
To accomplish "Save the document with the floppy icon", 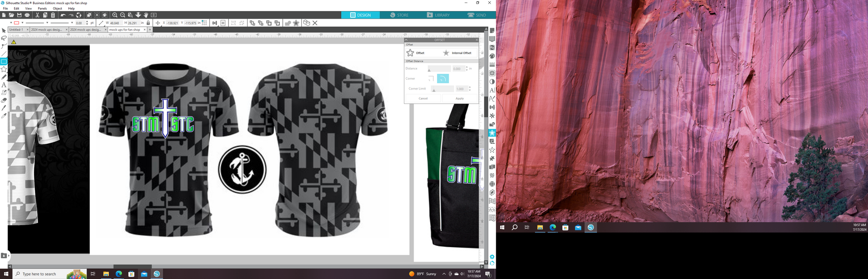I will coord(19,15).
